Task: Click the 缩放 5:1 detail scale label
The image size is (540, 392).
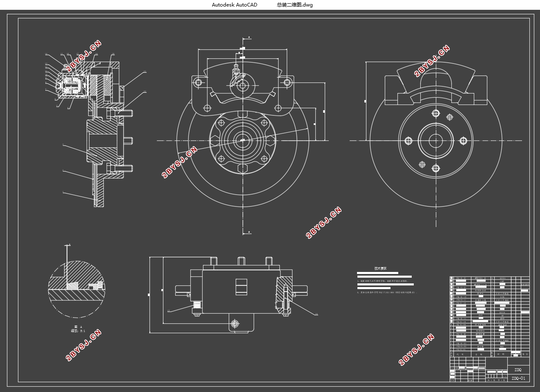Action: coord(78,331)
